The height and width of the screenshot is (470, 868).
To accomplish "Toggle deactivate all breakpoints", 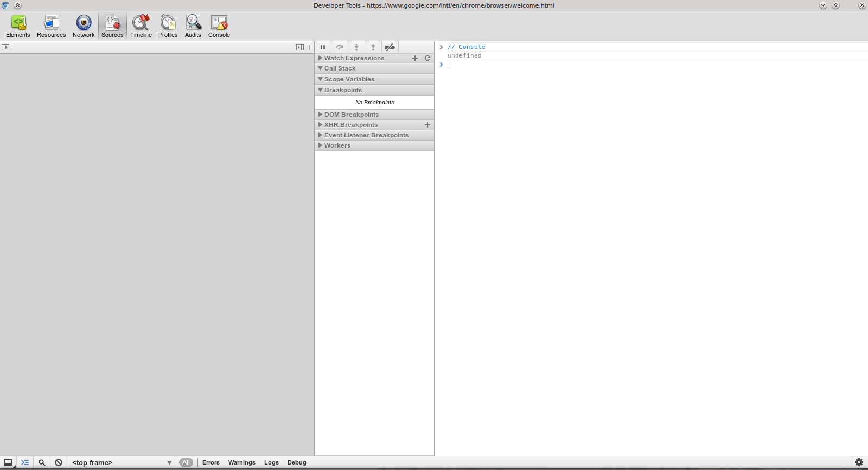I will coord(390,47).
